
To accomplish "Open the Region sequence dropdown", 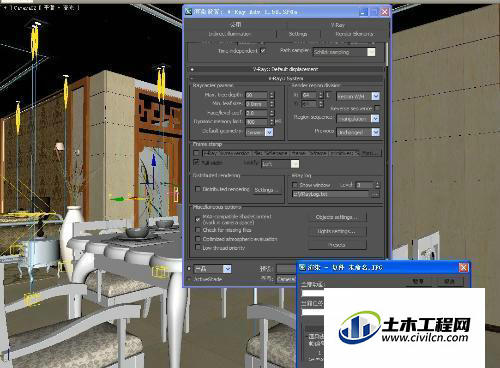I will click(375, 119).
